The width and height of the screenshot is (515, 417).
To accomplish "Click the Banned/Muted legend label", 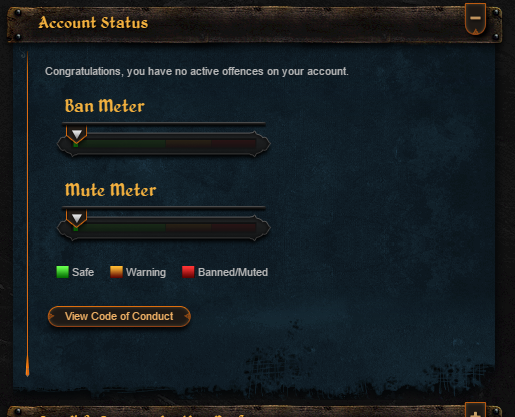I will [233, 272].
